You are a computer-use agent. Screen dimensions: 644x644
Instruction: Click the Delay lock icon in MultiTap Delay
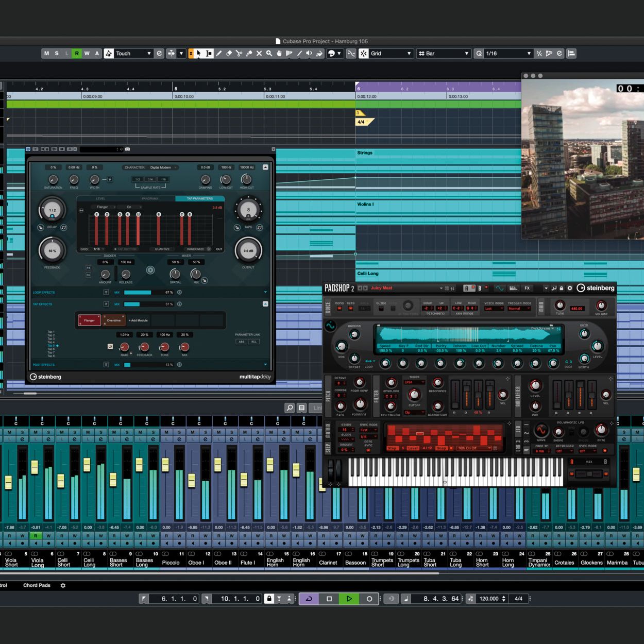(41, 227)
